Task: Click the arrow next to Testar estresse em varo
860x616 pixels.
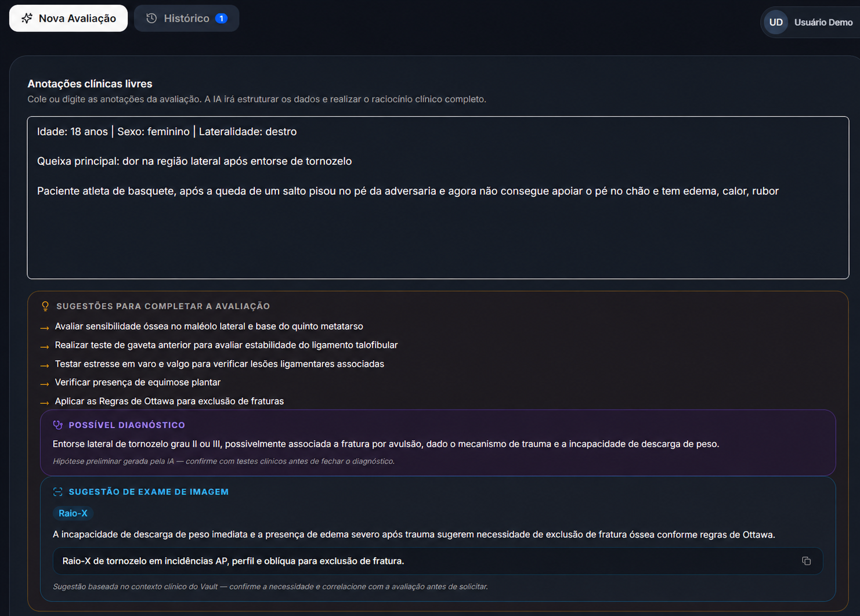Action: [x=45, y=365]
